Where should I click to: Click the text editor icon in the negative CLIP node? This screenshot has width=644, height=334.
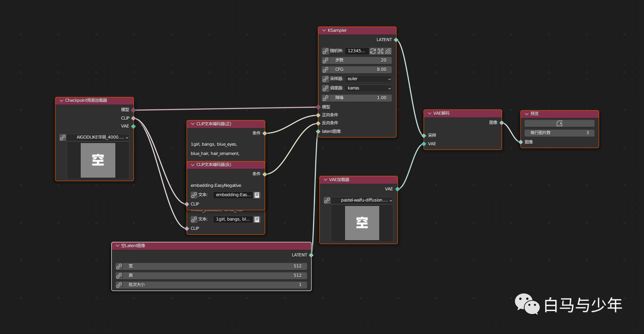[x=257, y=195]
